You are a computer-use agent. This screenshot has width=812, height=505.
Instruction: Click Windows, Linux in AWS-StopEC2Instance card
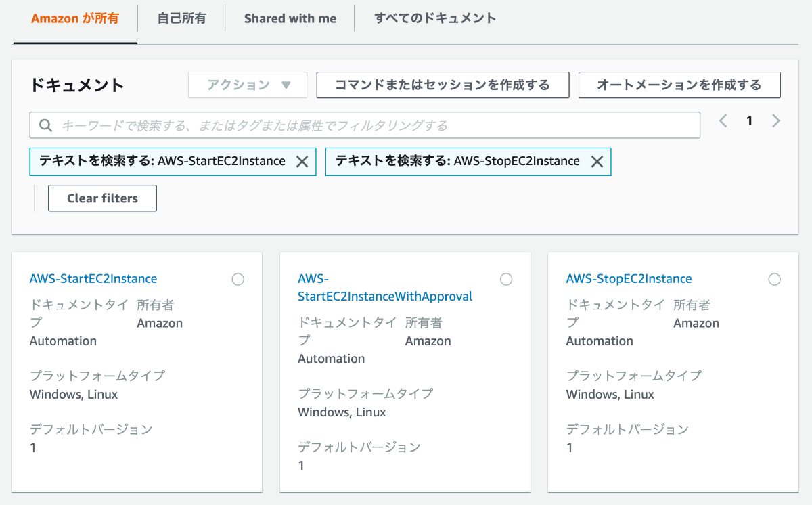point(610,394)
